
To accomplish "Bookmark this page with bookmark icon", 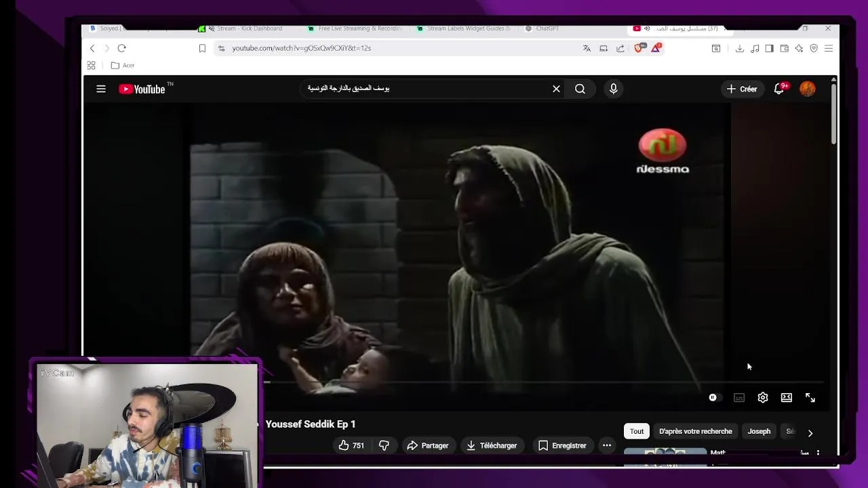I will pyautogui.click(x=202, y=48).
